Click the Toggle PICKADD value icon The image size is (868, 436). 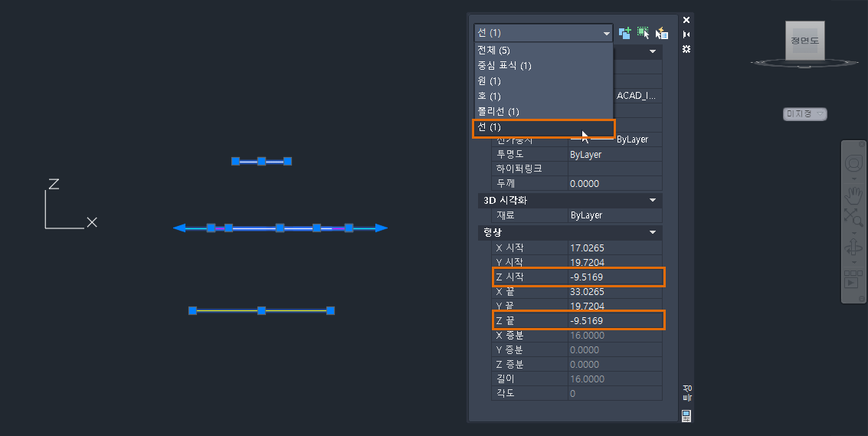pyautogui.click(x=624, y=33)
